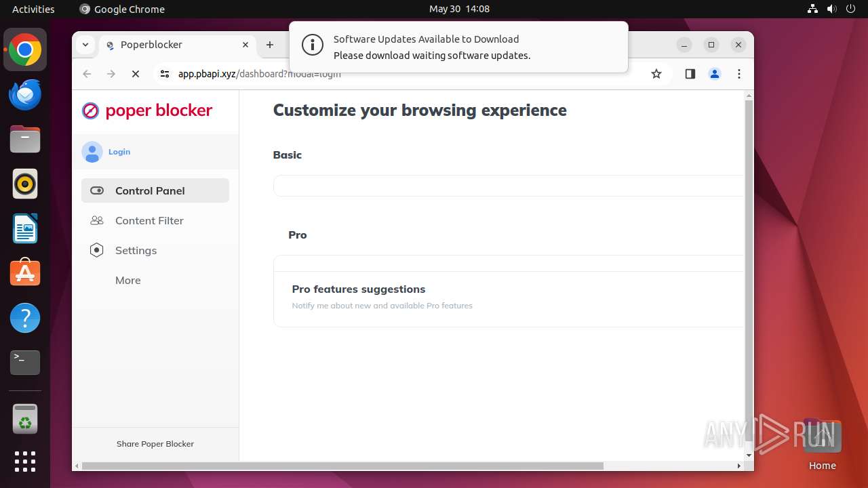Viewport: 868px width, 488px height.
Task: Open Google Chrome from dock
Action: pos(25,49)
